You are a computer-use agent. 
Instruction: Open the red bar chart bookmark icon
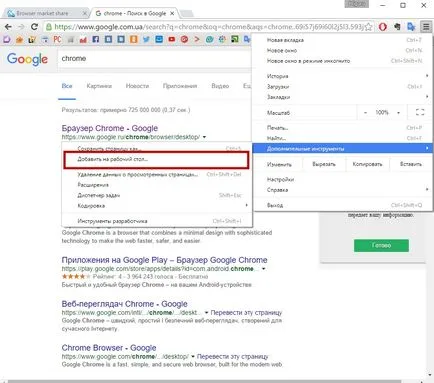[83, 39]
